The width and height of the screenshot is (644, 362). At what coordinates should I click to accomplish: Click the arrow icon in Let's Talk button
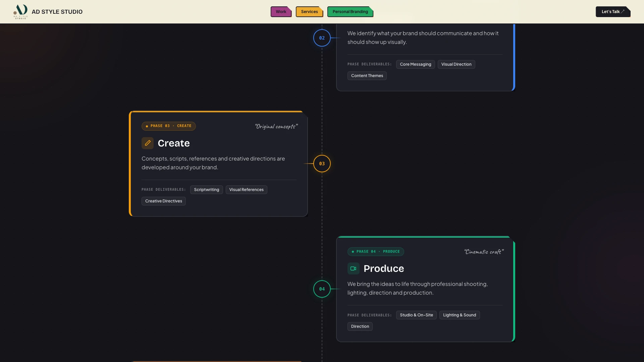(623, 11)
